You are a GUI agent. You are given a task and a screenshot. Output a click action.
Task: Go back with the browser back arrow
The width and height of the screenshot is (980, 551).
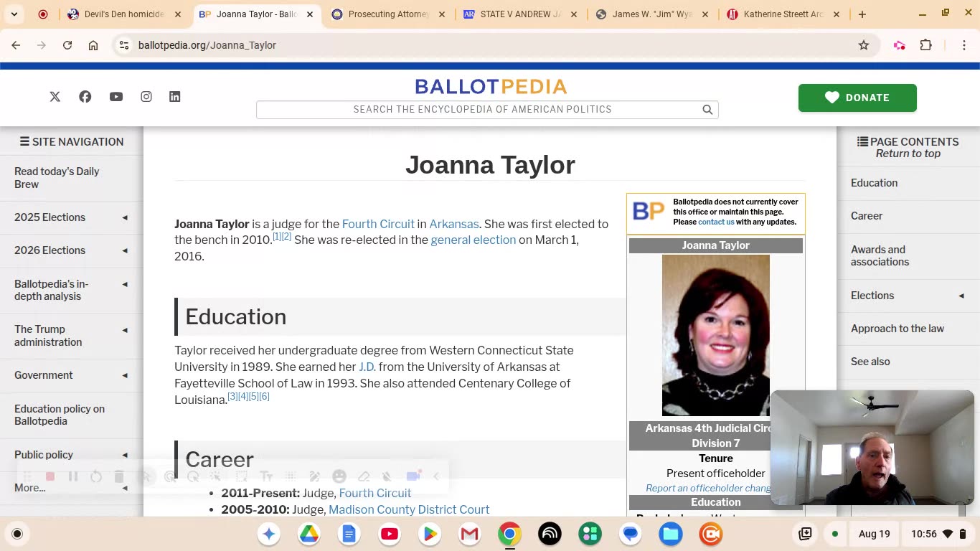click(16, 45)
